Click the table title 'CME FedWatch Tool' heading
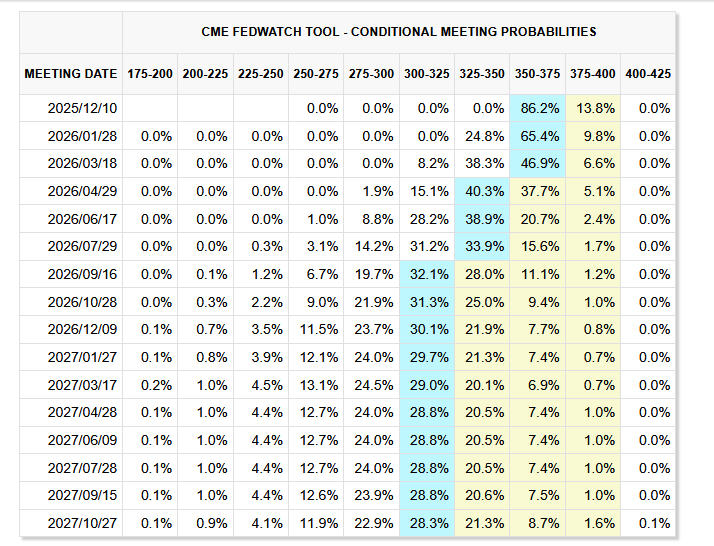This screenshot has width=714, height=546. coord(398,32)
